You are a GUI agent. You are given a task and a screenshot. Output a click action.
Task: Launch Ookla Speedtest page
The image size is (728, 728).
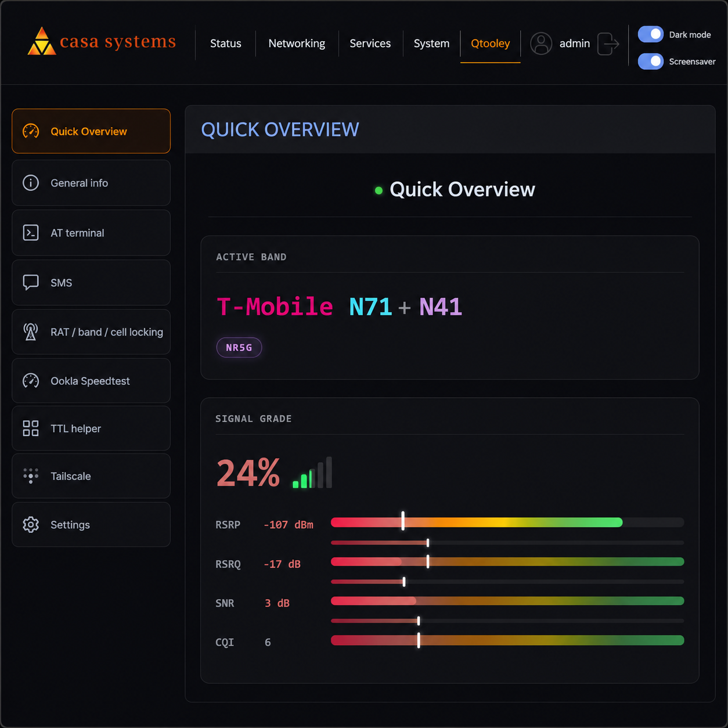coord(91,381)
